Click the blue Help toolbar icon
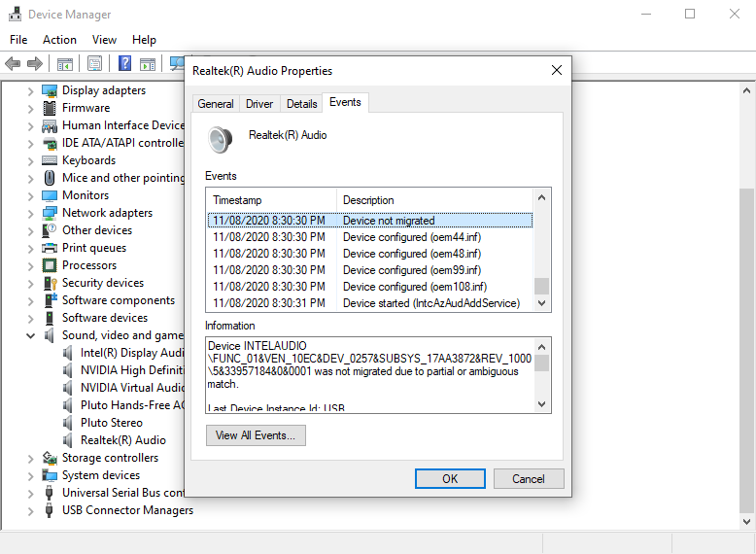This screenshot has height=554, width=756. [x=125, y=63]
